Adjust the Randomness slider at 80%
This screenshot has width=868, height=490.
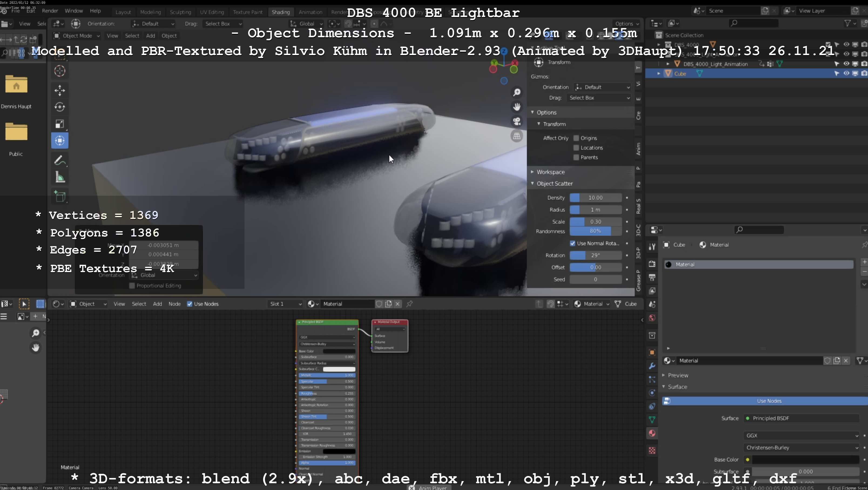[595, 231]
